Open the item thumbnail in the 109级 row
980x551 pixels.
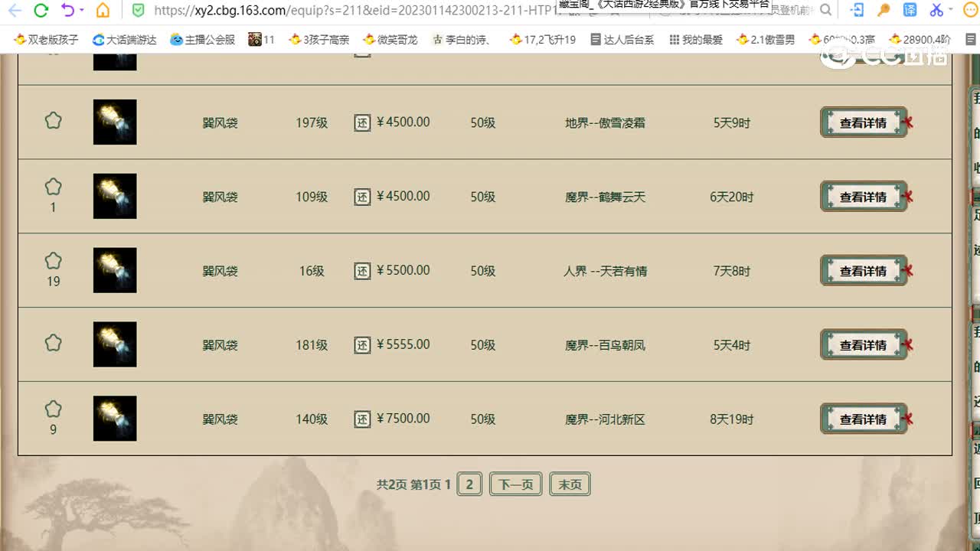[x=115, y=196]
